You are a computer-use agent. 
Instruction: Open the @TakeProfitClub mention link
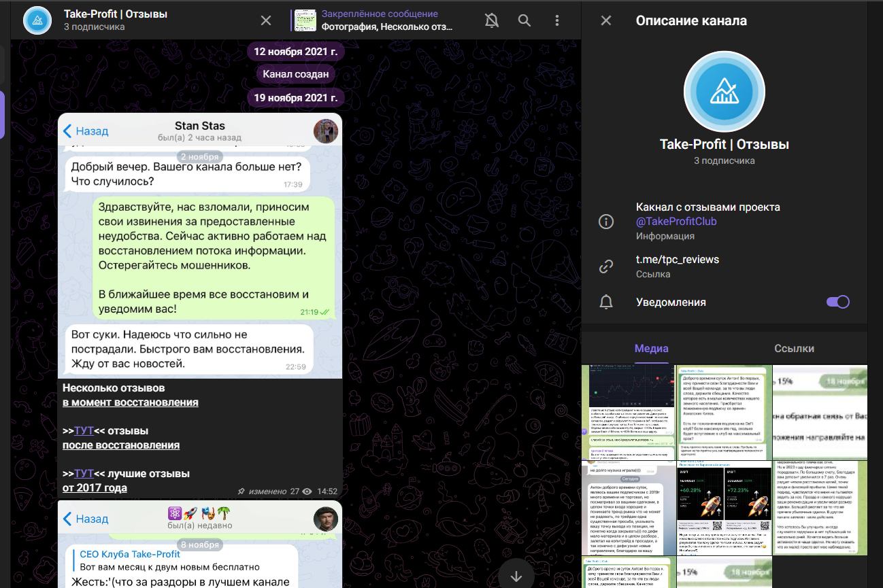(x=676, y=222)
